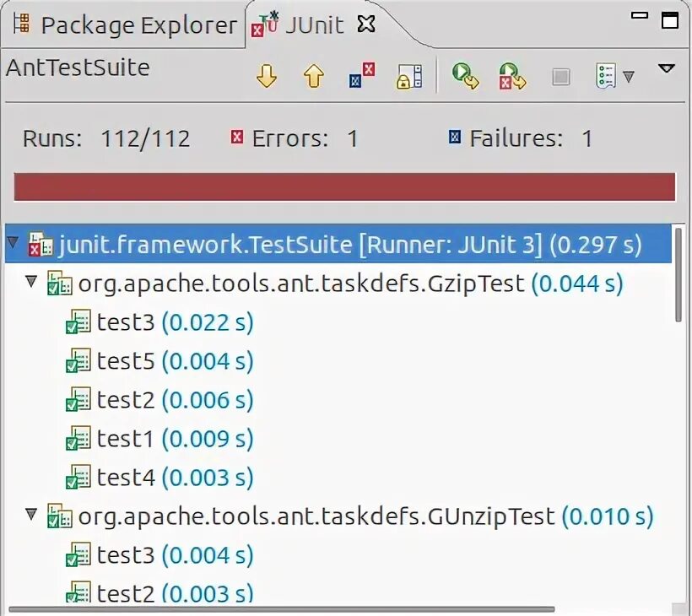Select test2 (0.006 s) under GzipTest
The height and width of the screenshot is (616, 692).
338,399
